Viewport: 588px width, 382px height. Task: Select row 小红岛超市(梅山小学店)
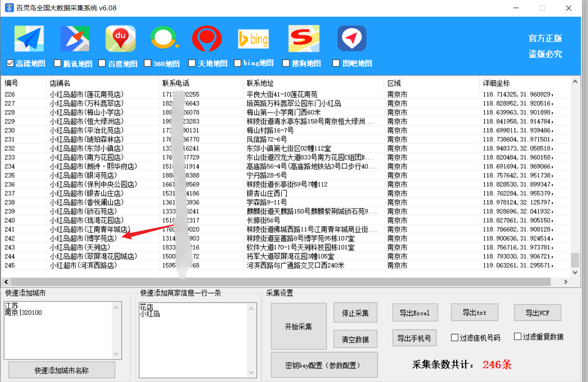[285, 112]
